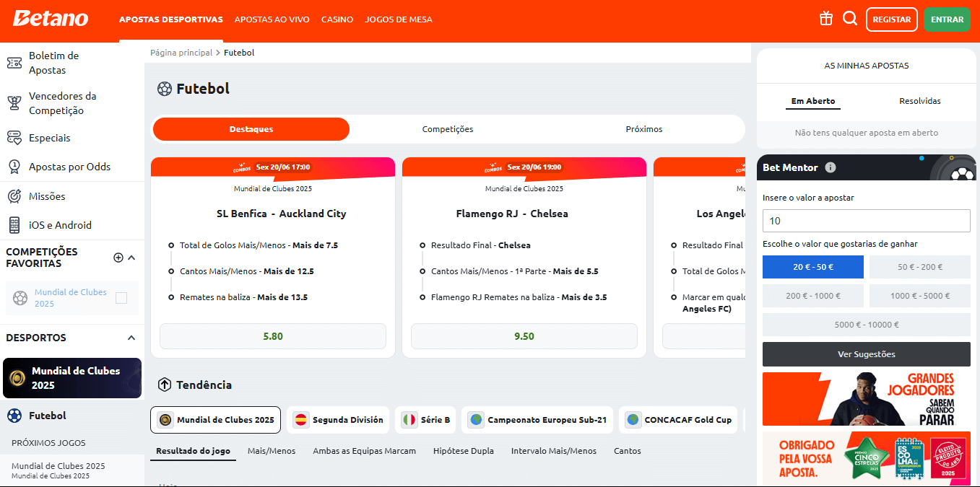This screenshot has height=487, width=980.
Task: Open the Grandes Jogadores responsible gaming banner
Action: point(867,399)
